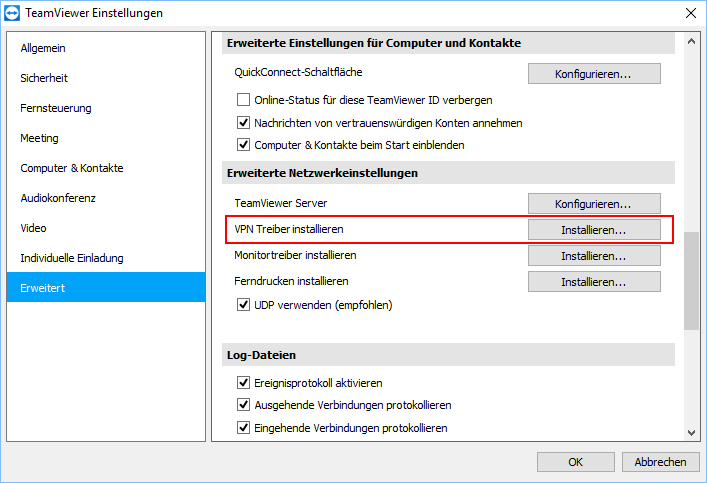Click the vertical scrollbar thumb
707x483 pixels.
pos(691,281)
